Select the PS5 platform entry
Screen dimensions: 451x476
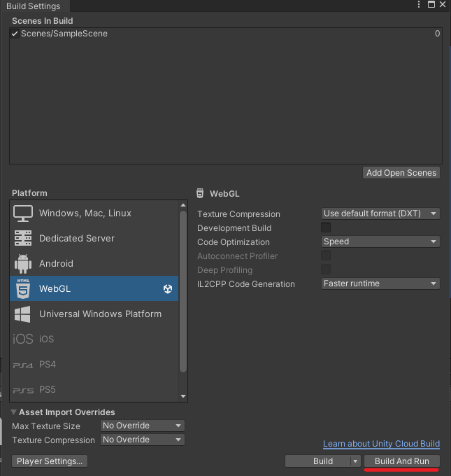(x=94, y=389)
